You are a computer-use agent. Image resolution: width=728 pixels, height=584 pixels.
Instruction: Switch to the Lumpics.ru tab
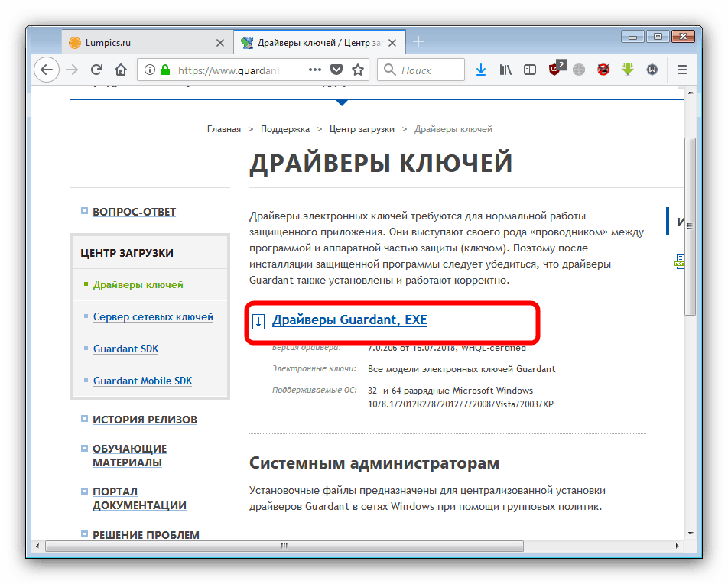coord(136,42)
